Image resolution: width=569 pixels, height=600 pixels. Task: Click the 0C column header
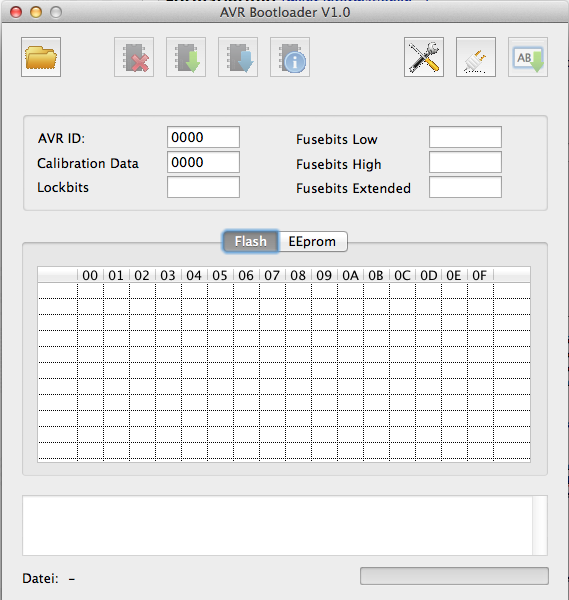pos(402,275)
